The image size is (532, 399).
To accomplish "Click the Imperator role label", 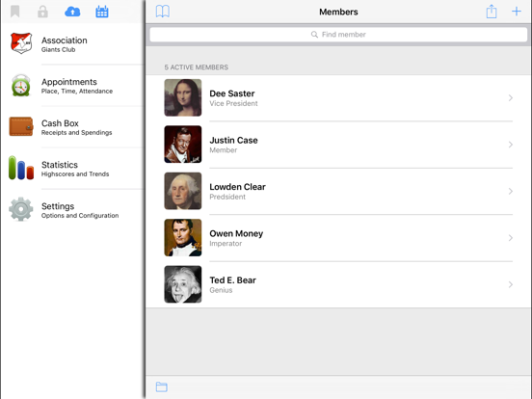I will point(226,244).
